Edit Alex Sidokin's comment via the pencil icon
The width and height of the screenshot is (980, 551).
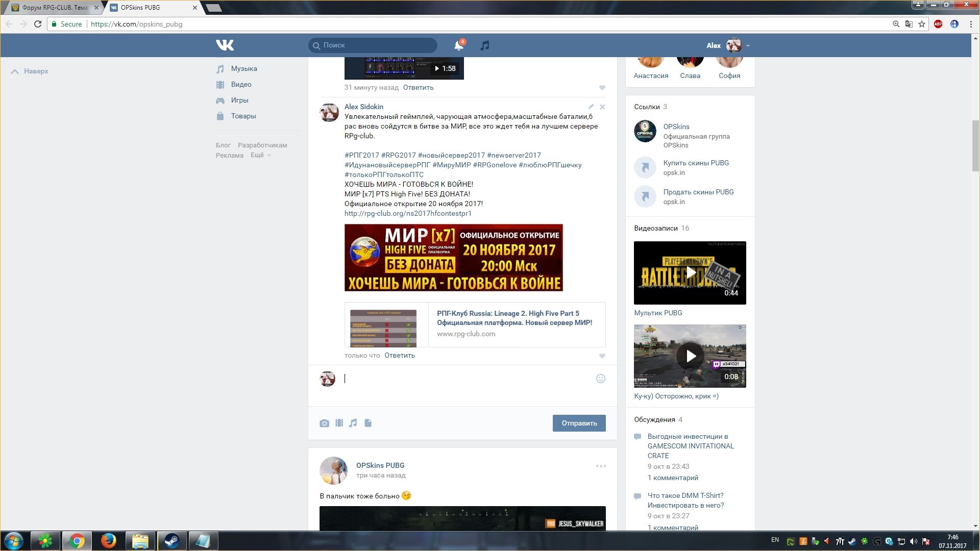coord(591,107)
